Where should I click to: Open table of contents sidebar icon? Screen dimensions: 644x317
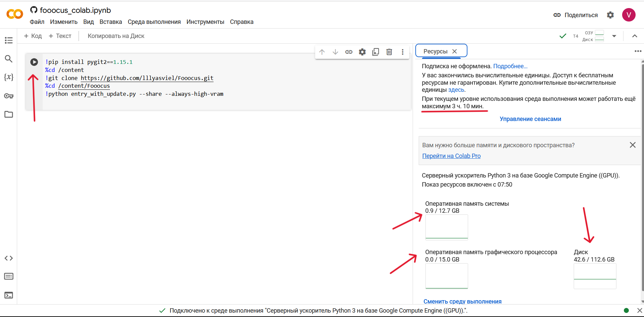click(9, 40)
